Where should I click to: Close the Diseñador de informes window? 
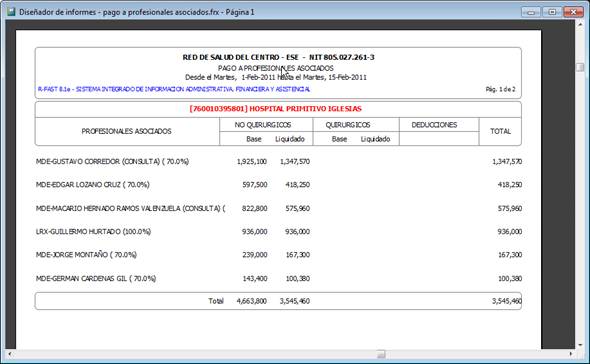point(573,12)
